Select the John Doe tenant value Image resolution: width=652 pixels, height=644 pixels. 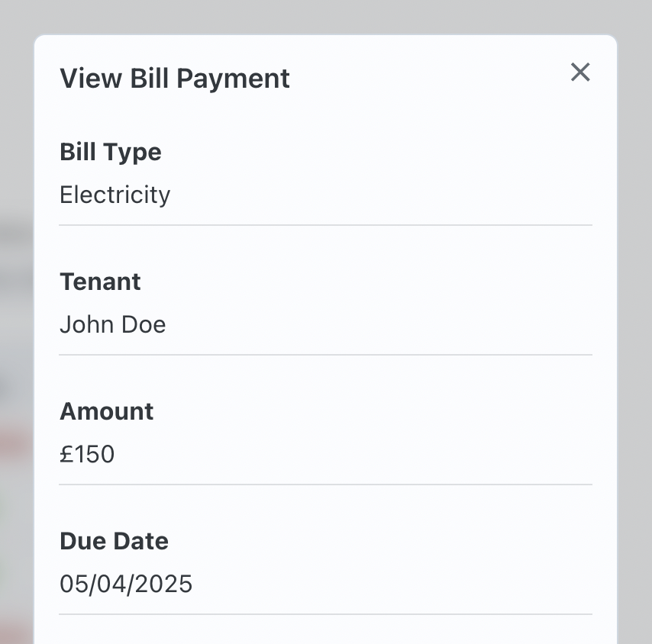[113, 324]
